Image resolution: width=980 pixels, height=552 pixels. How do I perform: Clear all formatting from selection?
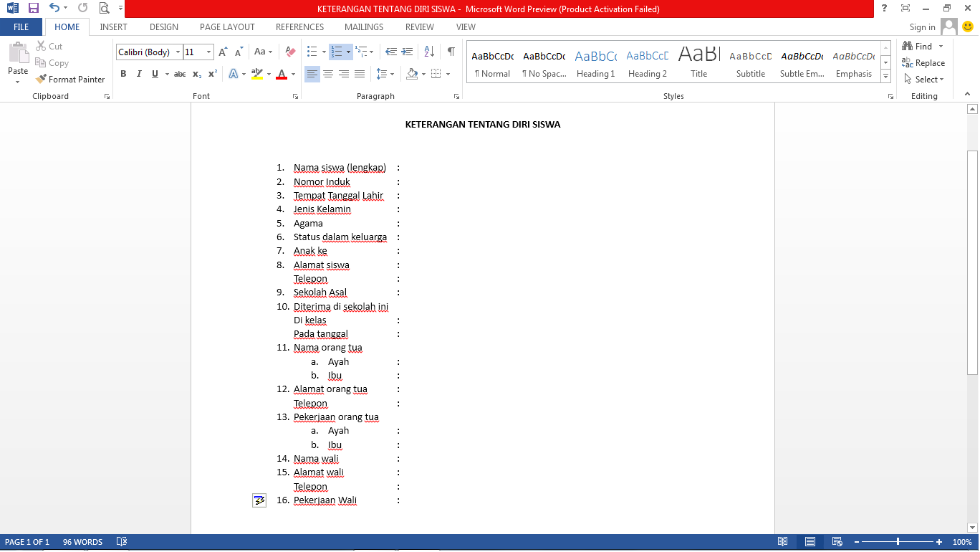[290, 52]
